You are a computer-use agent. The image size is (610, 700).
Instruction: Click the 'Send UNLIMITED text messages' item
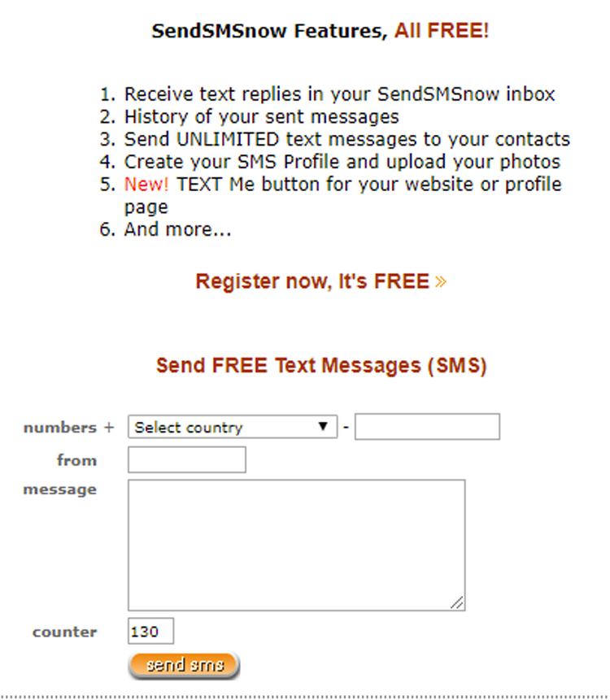click(x=346, y=139)
